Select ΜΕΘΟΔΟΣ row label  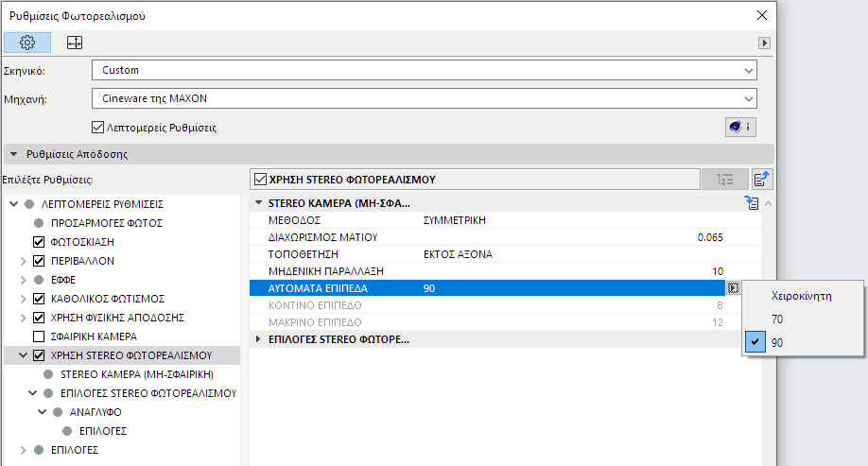click(x=294, y=220)
